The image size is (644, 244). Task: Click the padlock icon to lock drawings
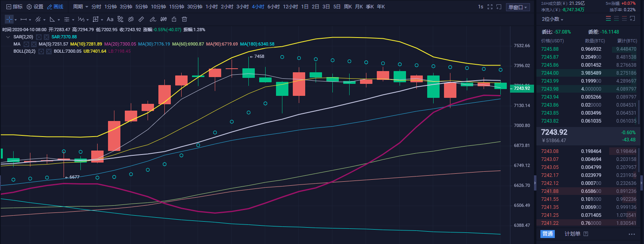[174, 19]
